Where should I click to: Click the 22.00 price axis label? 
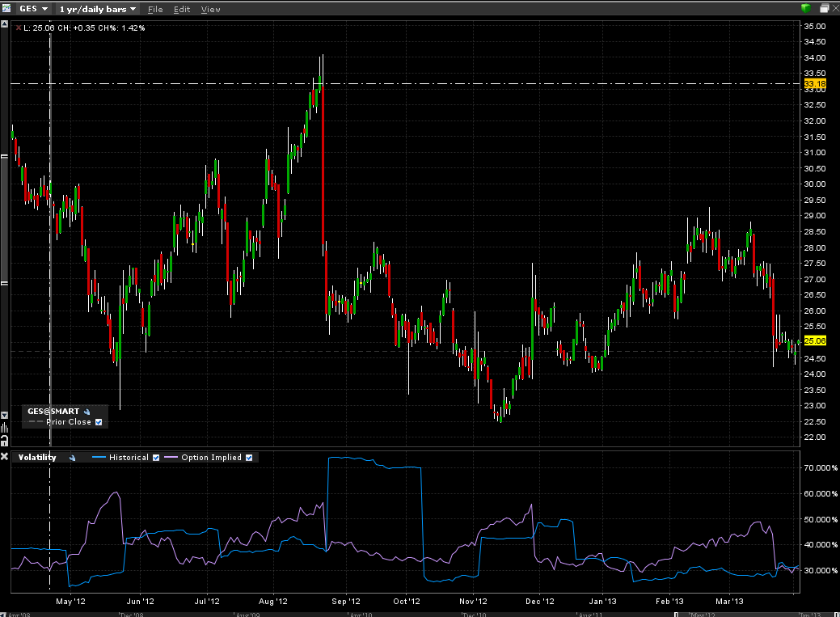[815, 437]
